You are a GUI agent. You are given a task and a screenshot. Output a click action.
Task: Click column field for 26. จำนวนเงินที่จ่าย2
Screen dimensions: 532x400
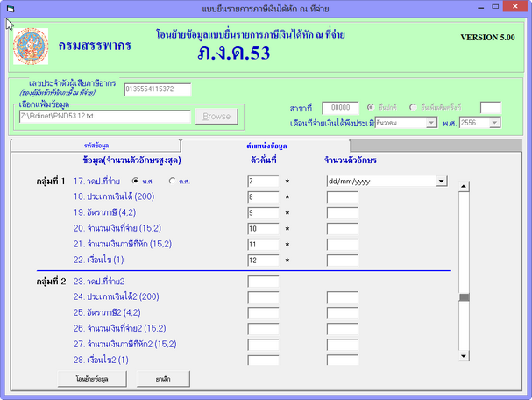pos(263,329)
